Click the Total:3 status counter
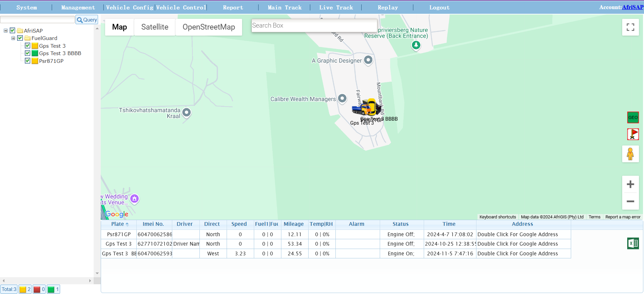This screenshot has height=294, width=644. coord(9,289)
